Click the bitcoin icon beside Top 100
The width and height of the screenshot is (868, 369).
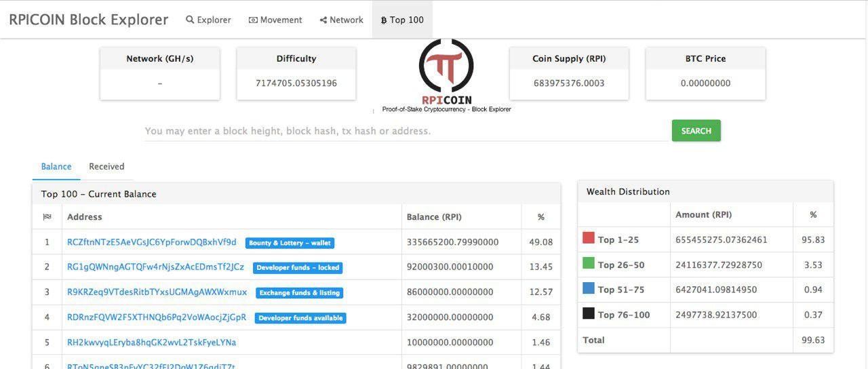pyautogui.click(x=384, y=20)
